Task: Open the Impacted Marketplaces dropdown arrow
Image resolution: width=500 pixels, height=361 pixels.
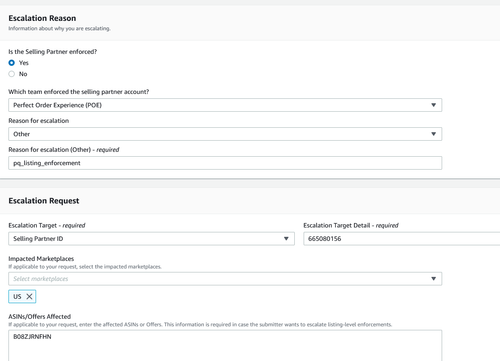Action: (433, 279)
